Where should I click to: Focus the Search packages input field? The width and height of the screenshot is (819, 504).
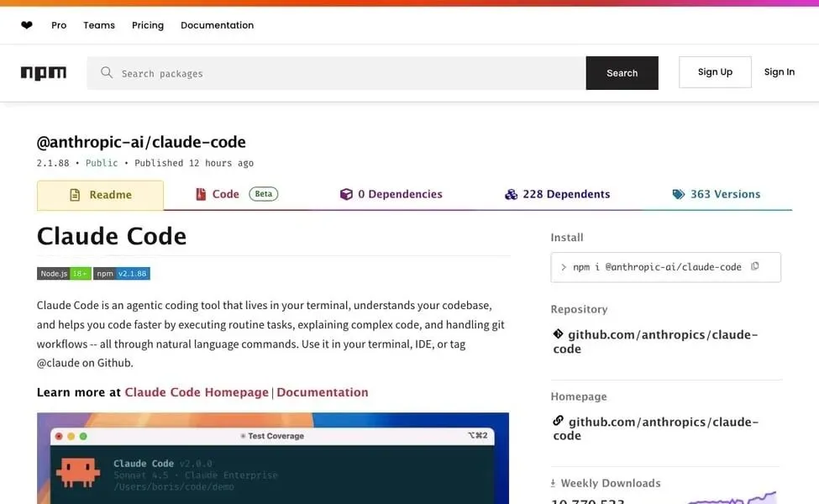click(x=336, y=73)
